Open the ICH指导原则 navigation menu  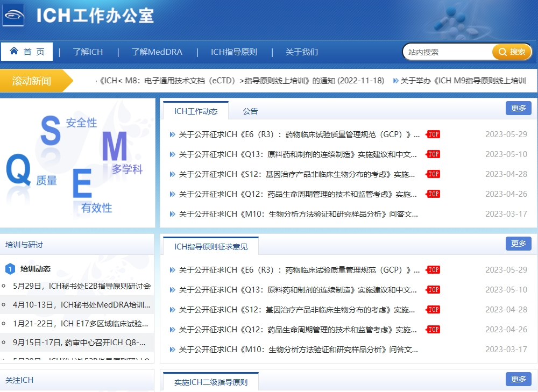coord(233,52)
